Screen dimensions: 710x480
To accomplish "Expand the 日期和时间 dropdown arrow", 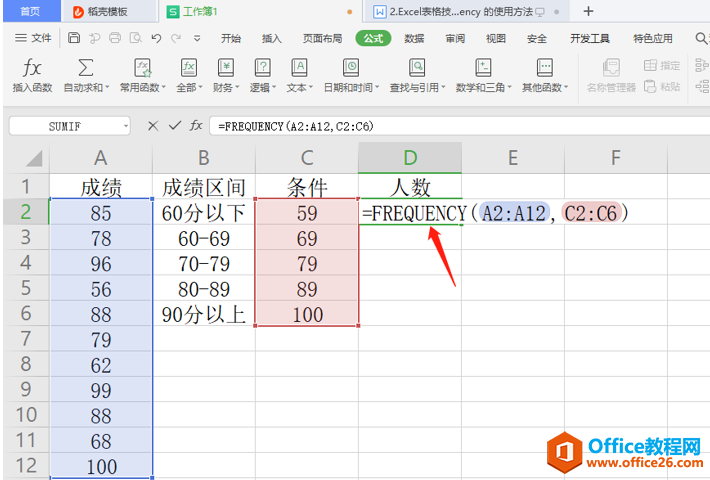I will [377, 88].
